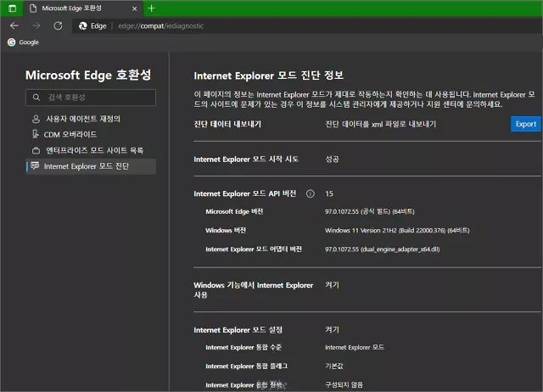
Task: Click 진단 데이터를 xml 파일로 내보내기 text
Action: (x=381, y=124)
